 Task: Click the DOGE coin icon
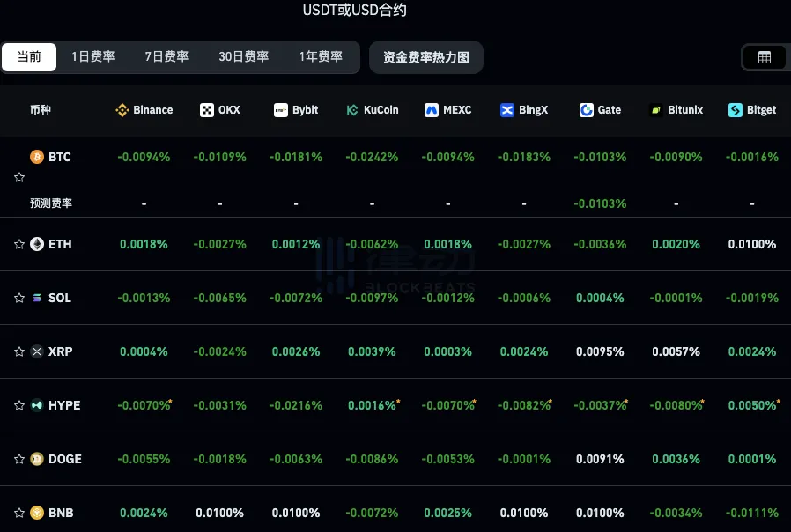click(x=37, y=459)
